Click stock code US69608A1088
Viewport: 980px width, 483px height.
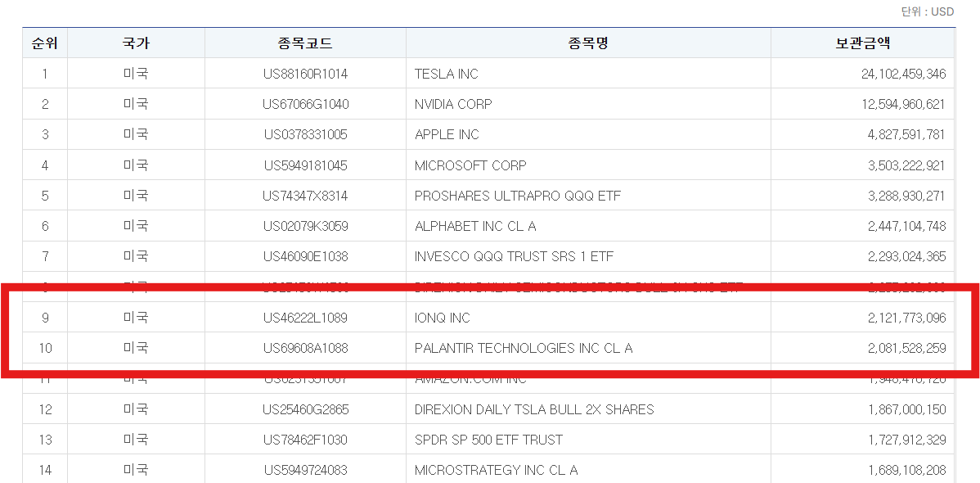(305, 348)
